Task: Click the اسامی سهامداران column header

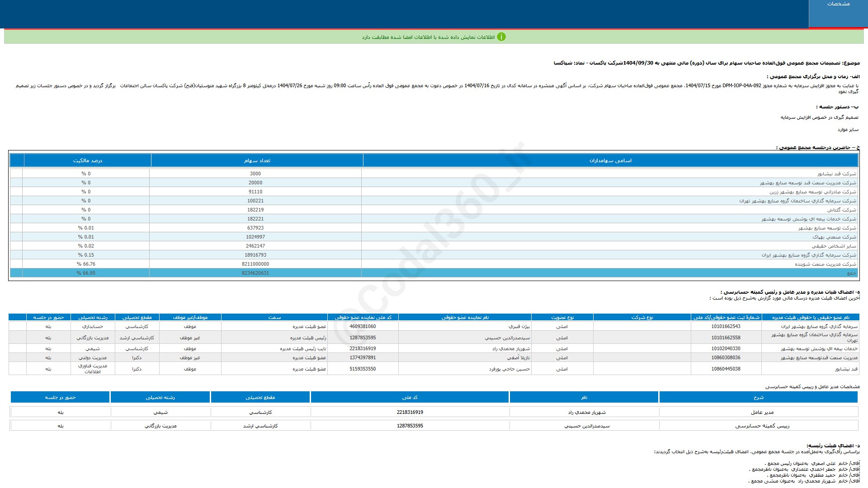Action: pos(610,160)
